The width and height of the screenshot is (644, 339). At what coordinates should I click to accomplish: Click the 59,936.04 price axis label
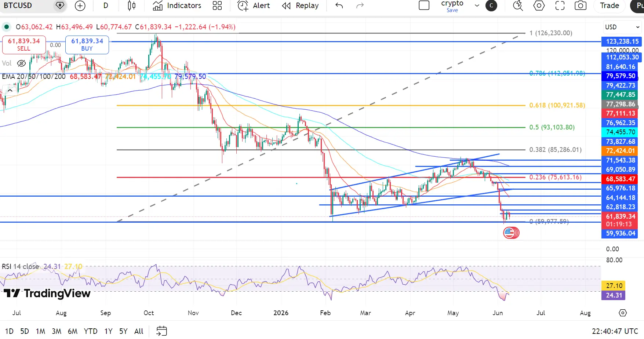tap(620, 233)
